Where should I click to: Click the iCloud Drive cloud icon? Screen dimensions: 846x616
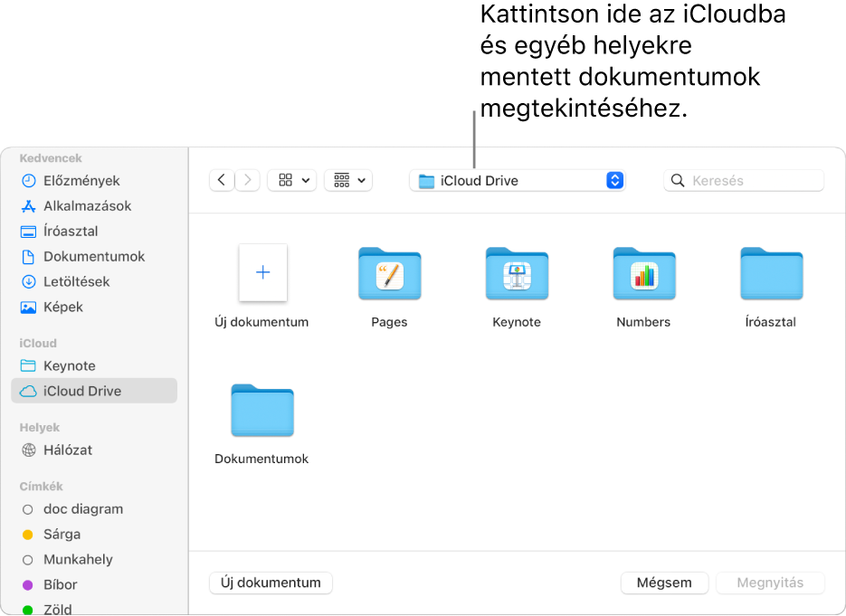tap(28, 391)
